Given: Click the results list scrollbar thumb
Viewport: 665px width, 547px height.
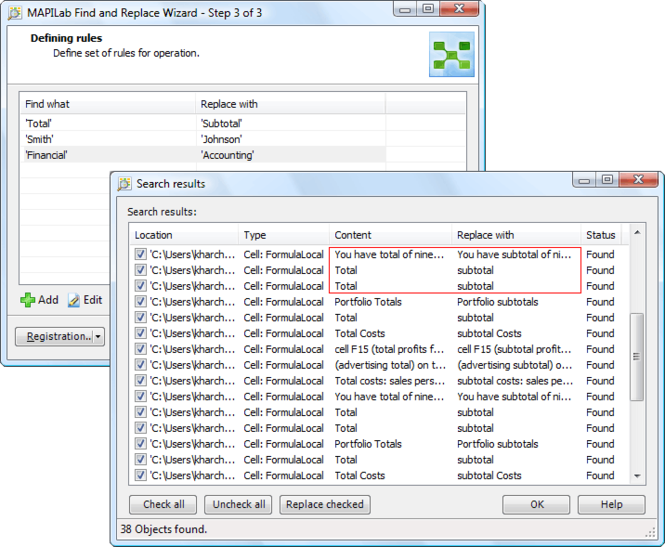Looking at the screenshot, I should pyautogui.click(x=637, y=357).
